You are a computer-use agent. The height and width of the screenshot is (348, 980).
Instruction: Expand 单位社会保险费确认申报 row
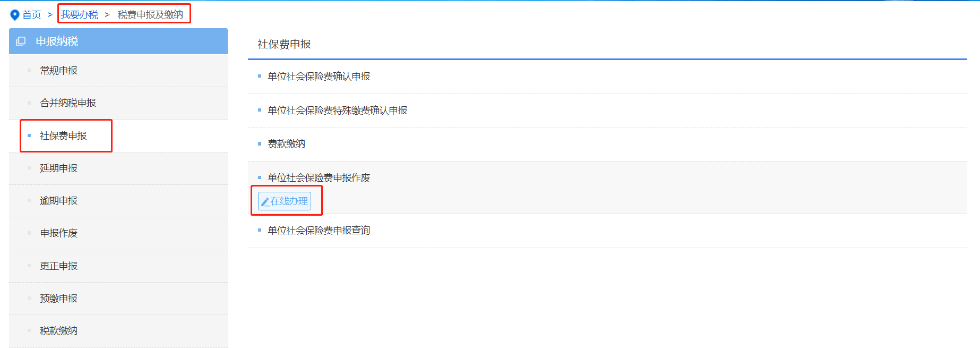pos(319,77)
